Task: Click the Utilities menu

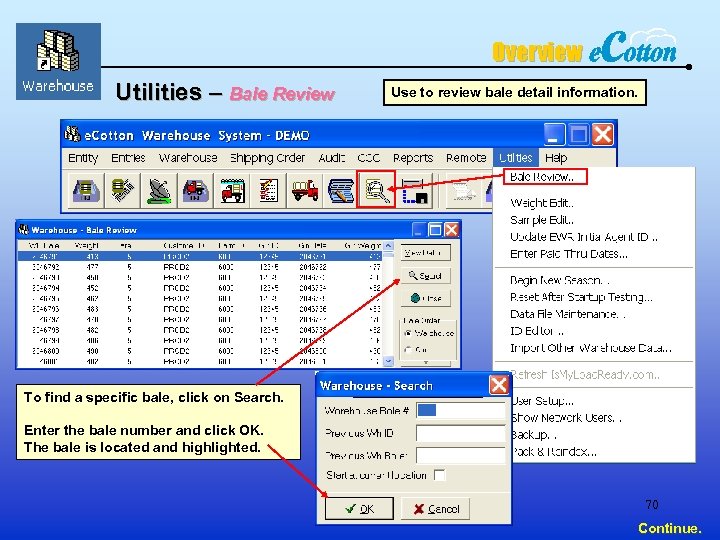Action: 516,158
